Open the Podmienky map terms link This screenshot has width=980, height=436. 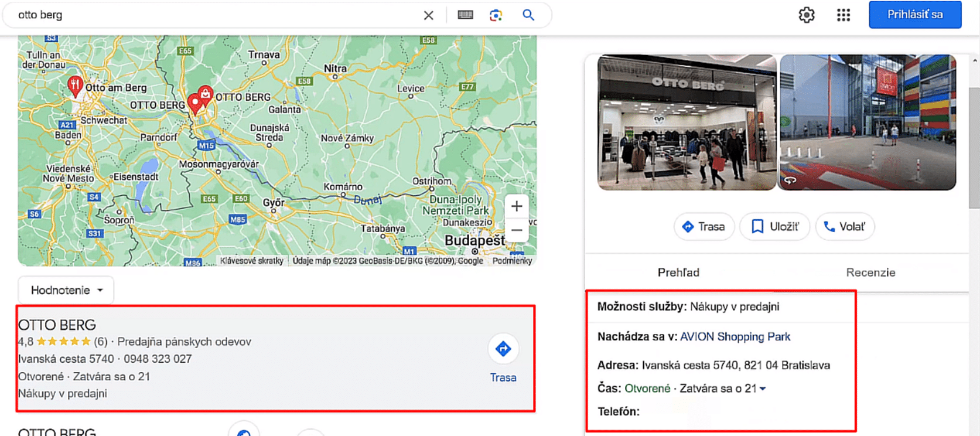pyautogui.click(x=512, y=261)
